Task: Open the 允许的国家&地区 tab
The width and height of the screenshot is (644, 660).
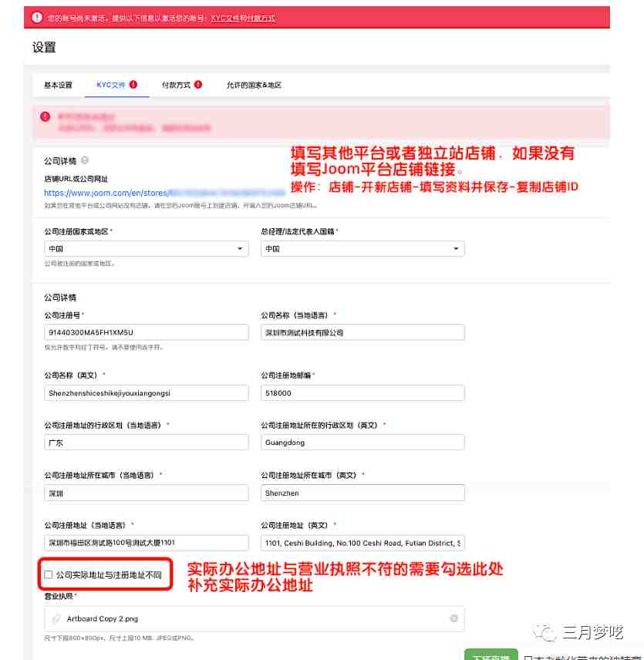Action: coord(254,85)
